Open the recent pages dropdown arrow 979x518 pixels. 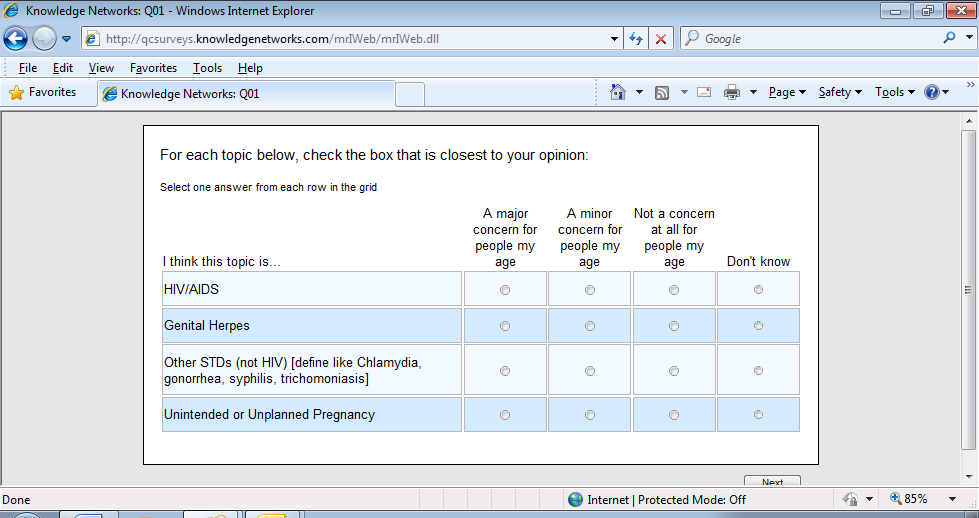pyautogui.click(x=66, y=39)
